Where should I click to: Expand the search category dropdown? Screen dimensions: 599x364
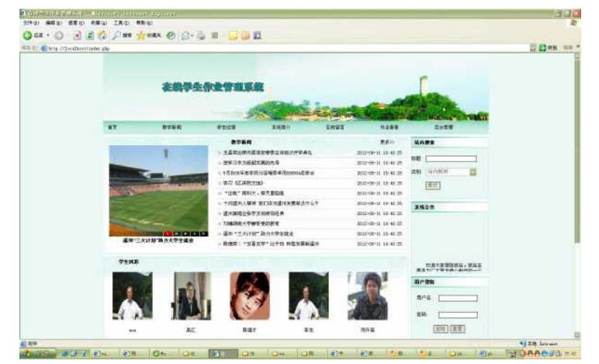(x=473, y=172)
